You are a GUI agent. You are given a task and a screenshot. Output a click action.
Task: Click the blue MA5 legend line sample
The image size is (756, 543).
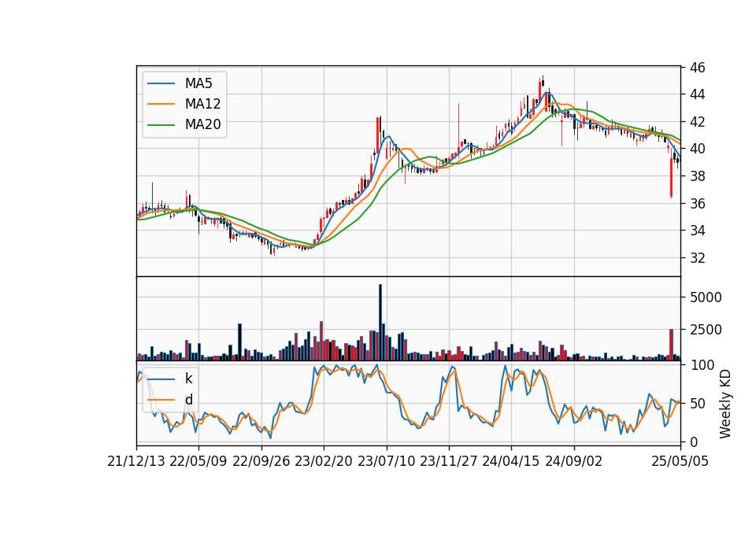161,83
